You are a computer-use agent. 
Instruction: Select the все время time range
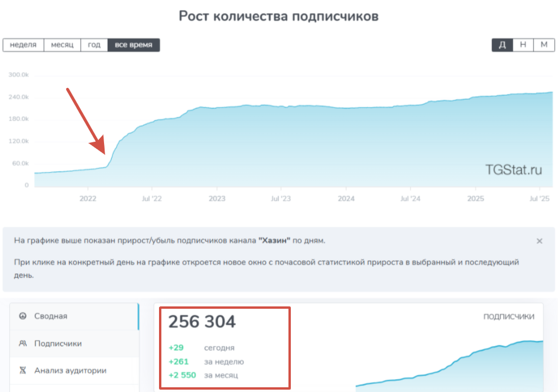134,45
